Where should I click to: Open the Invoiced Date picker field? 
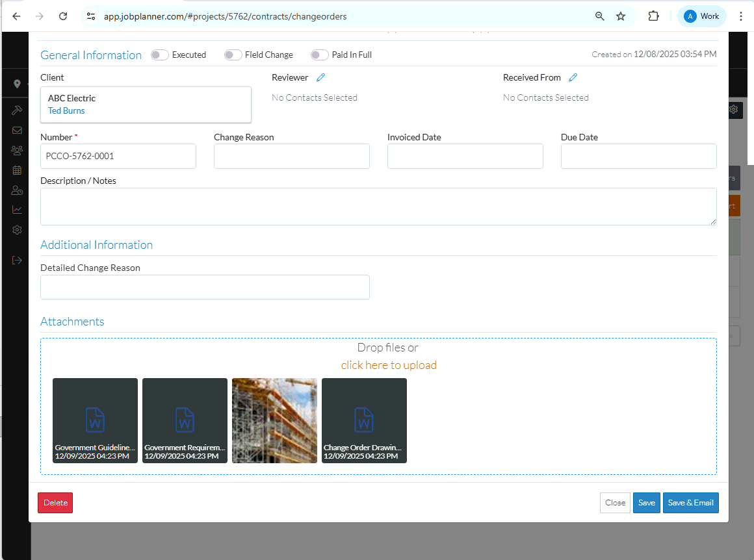click(465, 157)
